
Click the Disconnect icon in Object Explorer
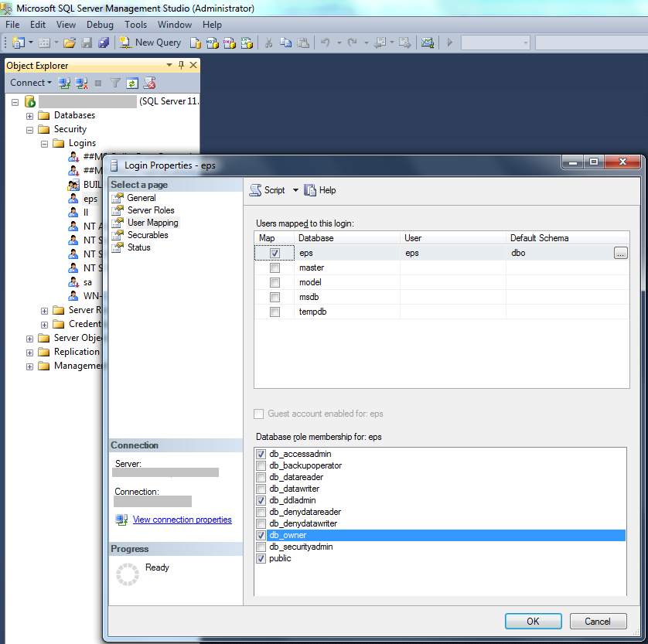(x=81, y=83)
